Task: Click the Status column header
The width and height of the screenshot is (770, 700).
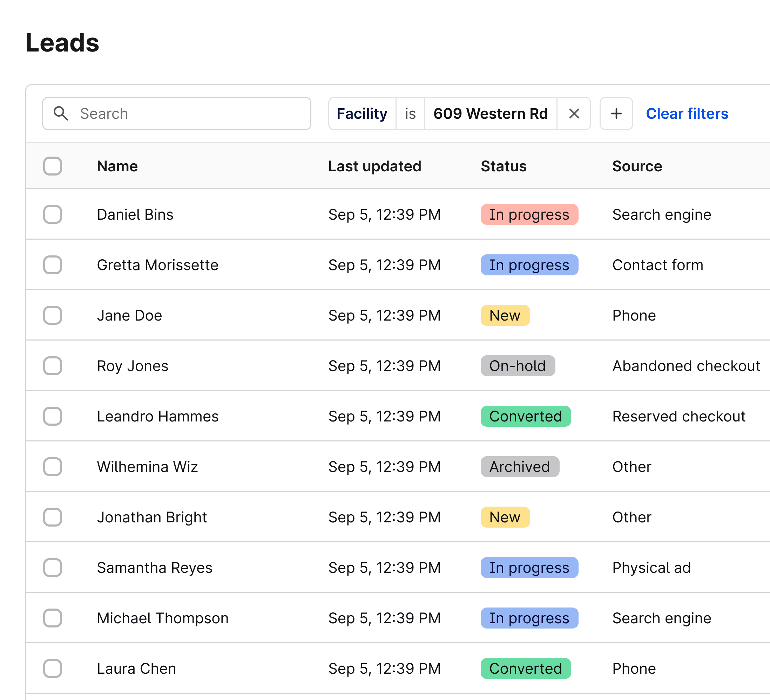Action: pyautogui.click(x=503, y=166)
